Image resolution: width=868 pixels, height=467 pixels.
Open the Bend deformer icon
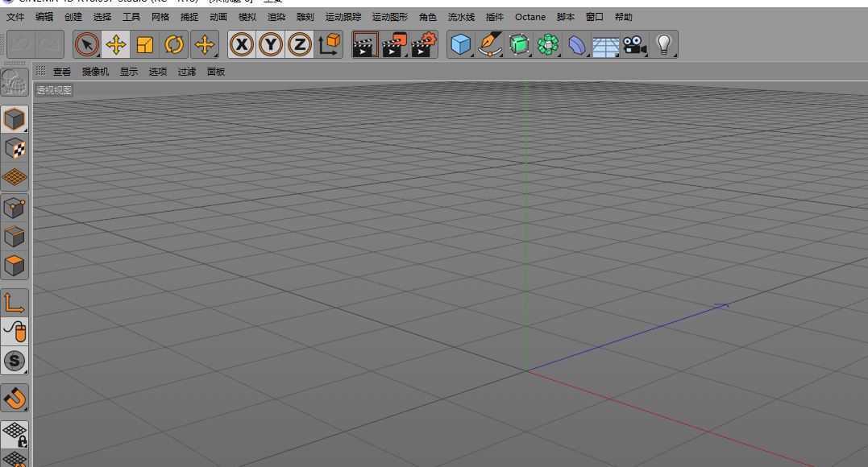pyautogui.click(x=577, y=44)
